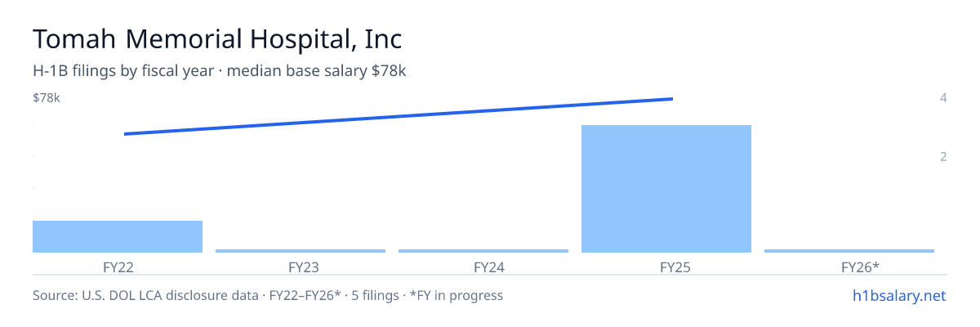Click the FY25 filings bar

[x=666, y=189]
